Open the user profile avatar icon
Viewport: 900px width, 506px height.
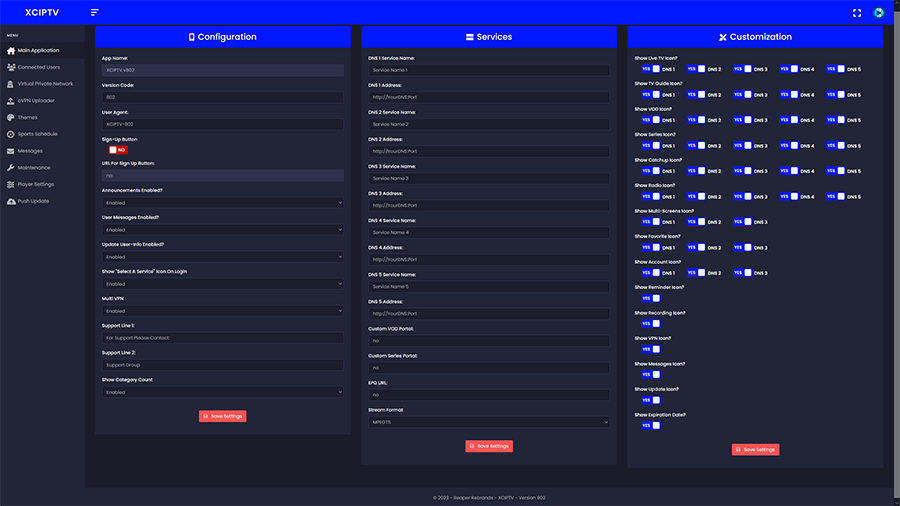click(x=878, y=13)
